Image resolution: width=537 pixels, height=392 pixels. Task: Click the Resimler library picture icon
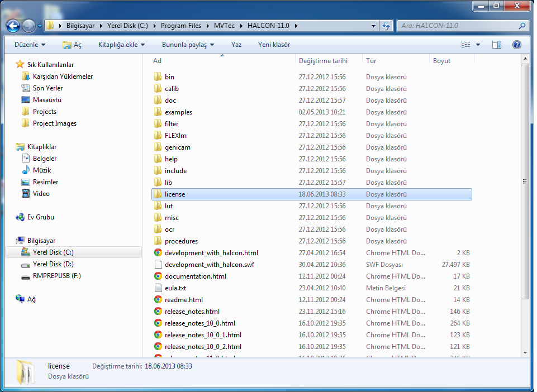click(26, 182)
